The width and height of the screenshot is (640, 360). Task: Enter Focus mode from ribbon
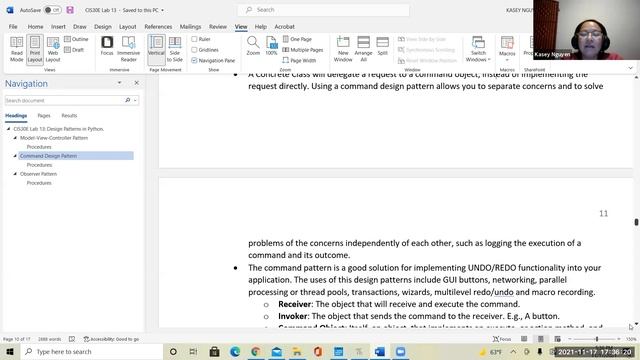coord(107,46)
